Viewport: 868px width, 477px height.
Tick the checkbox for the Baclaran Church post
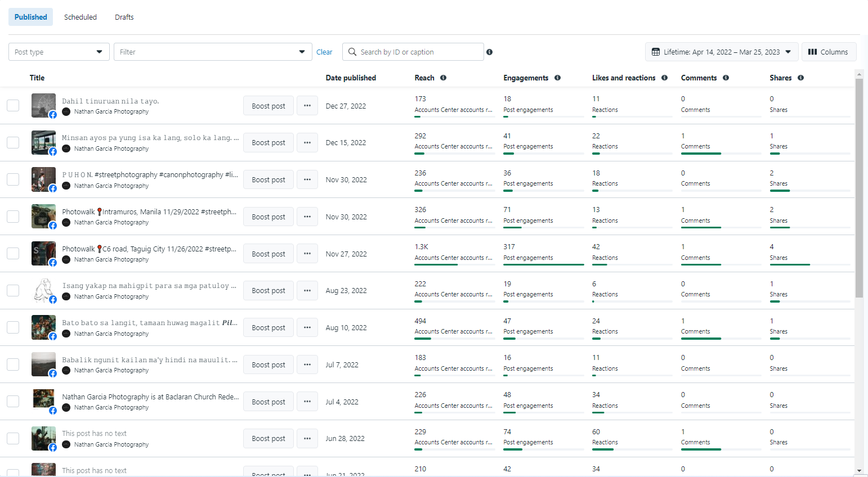(13, 402)
